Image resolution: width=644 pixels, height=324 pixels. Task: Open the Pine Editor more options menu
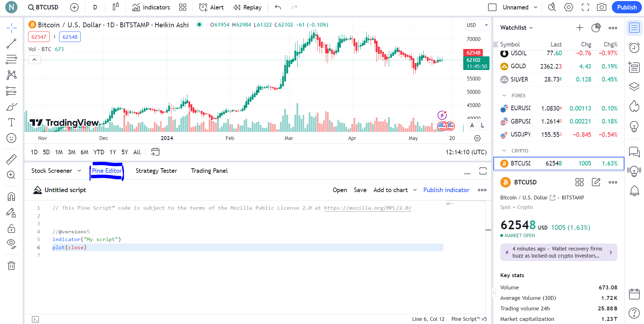[x=482, y=190]
